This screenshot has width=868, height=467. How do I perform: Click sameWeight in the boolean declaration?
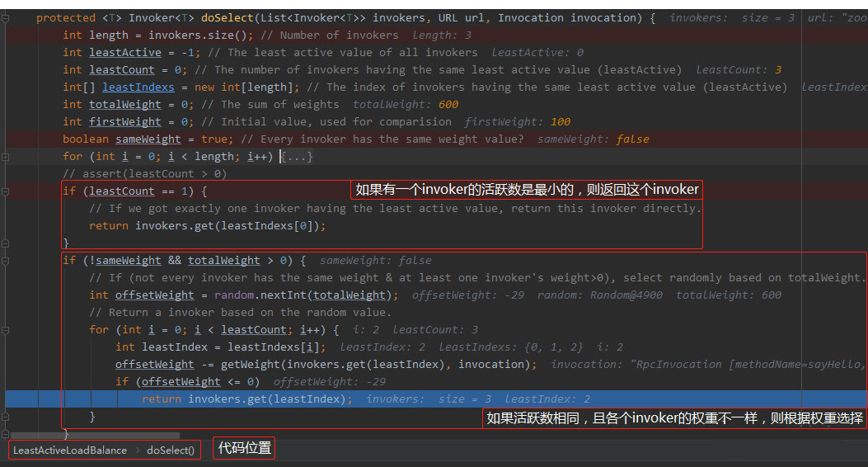tap(148, 139)
